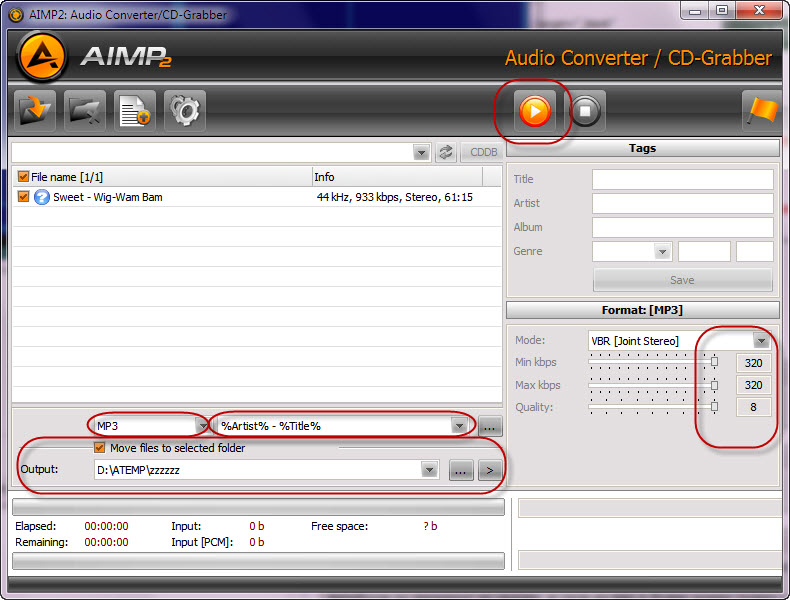
Task: Click the Title input field
Action: (x=683, y=179)
